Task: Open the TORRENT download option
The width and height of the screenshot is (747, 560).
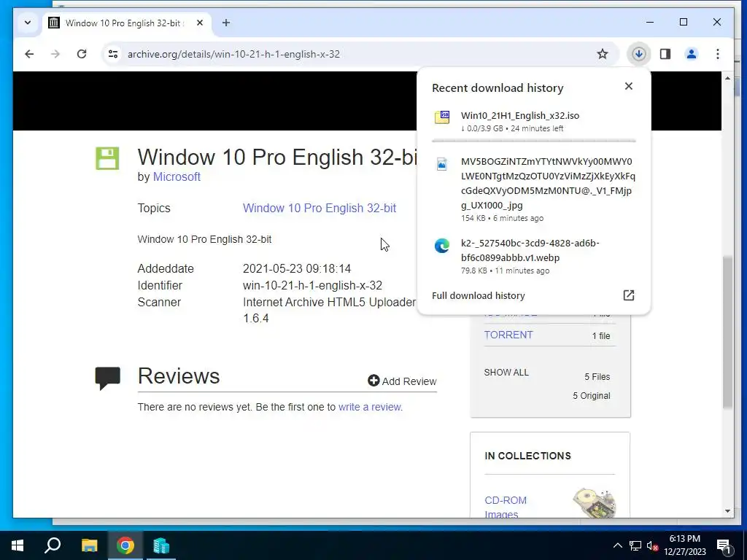Action: pyautogui.click(x=508, y=335)
